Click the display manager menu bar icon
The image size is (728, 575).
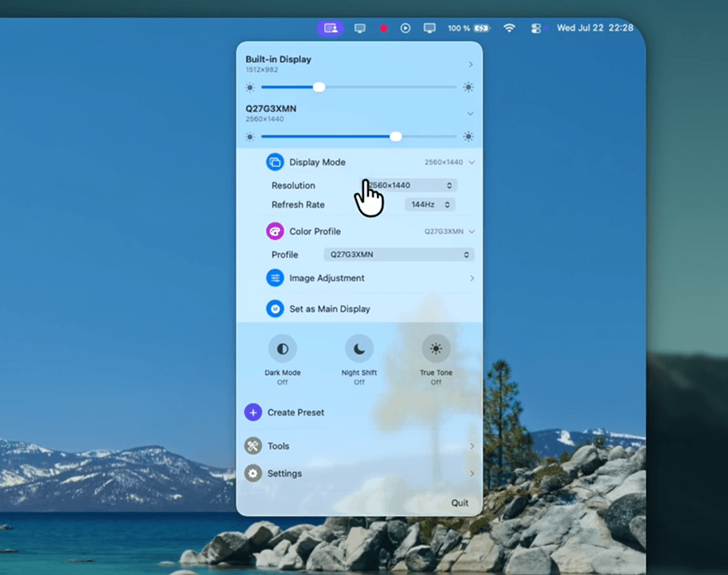pos(331,28)
